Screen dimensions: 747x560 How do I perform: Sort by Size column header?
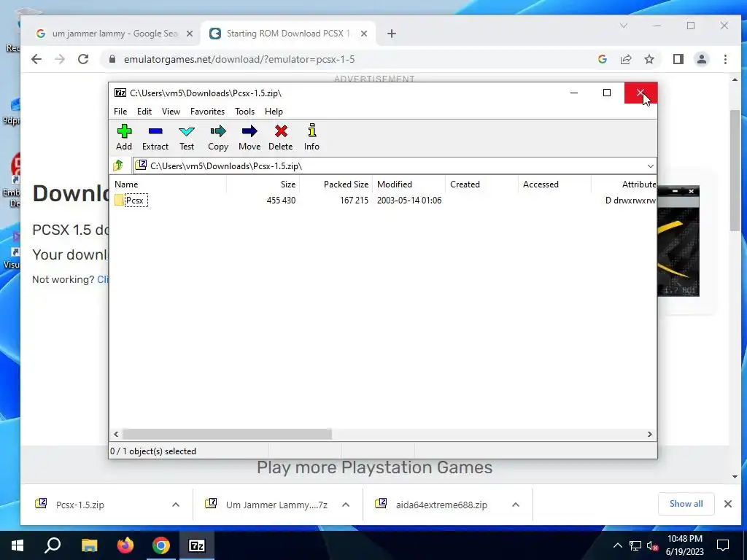pyautogui.click(x=263, y=184)
